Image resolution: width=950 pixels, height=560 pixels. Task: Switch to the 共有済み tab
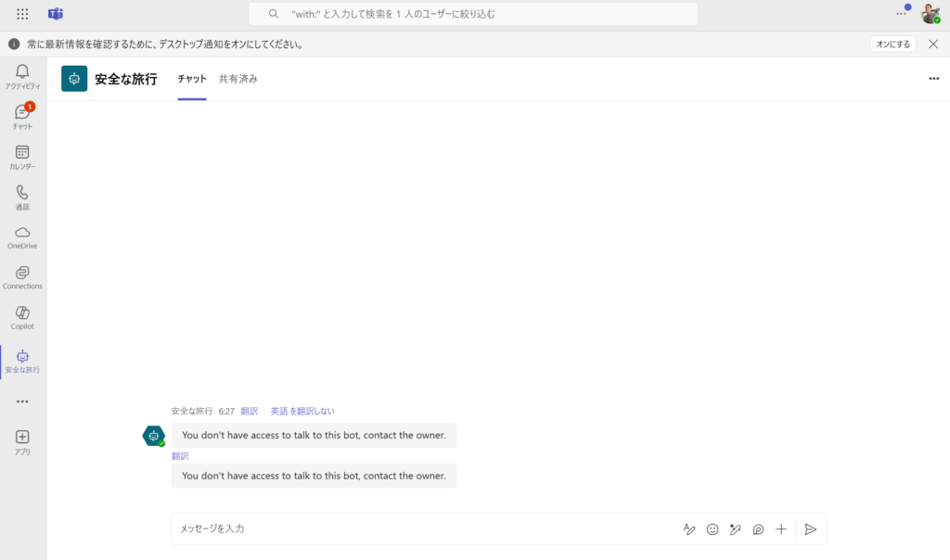[238, 79]
